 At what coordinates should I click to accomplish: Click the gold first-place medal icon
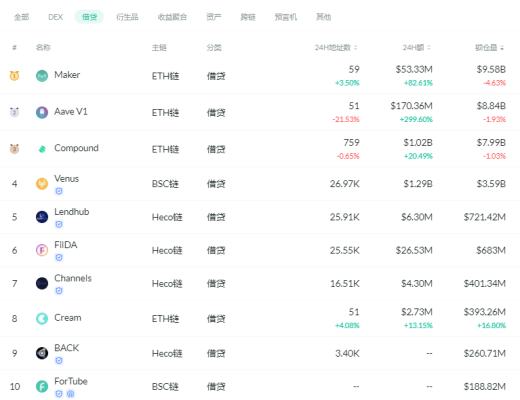coord(14,76)
